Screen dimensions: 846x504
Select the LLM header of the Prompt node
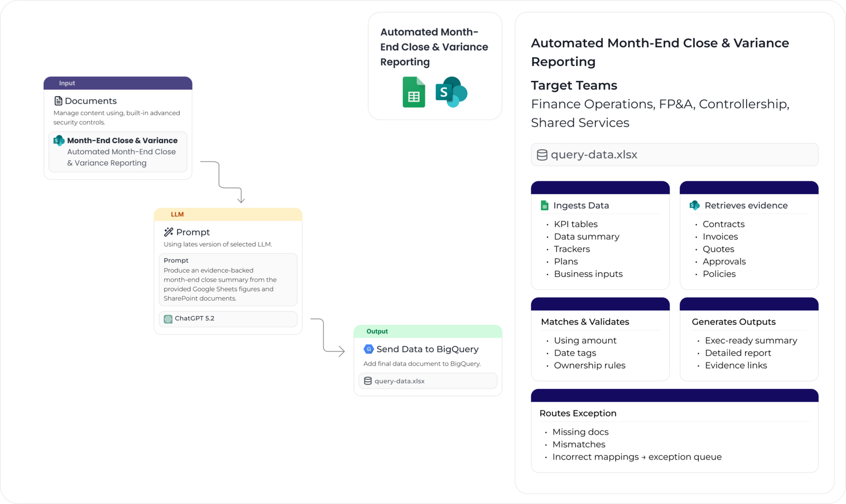coord(178,214)
